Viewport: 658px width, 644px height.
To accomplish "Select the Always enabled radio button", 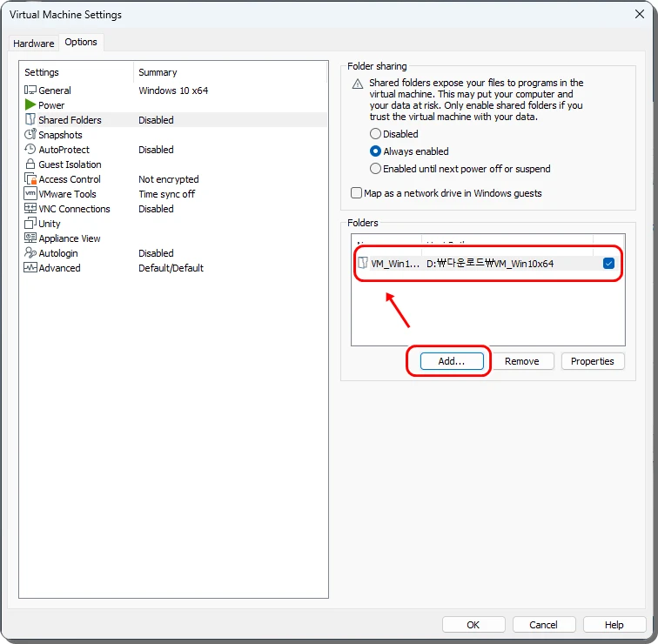I will pyautogui.click(x=375, y=151).
